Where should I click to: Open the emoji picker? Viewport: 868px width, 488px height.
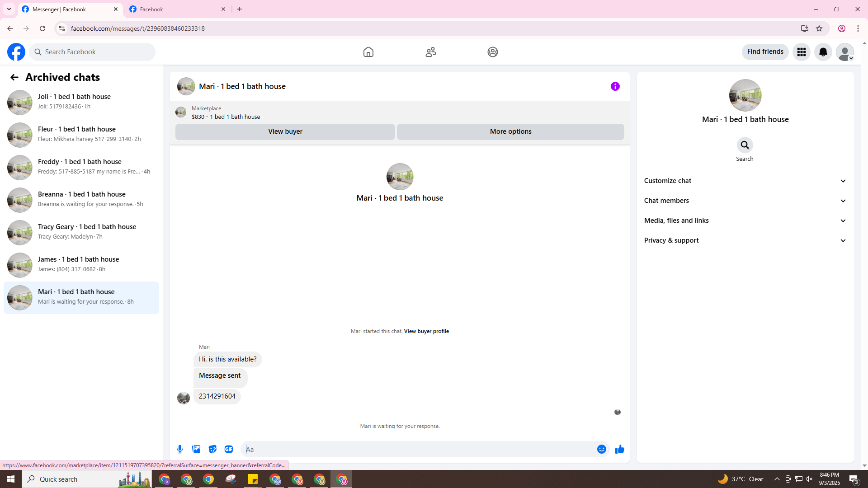click(602, 449)
